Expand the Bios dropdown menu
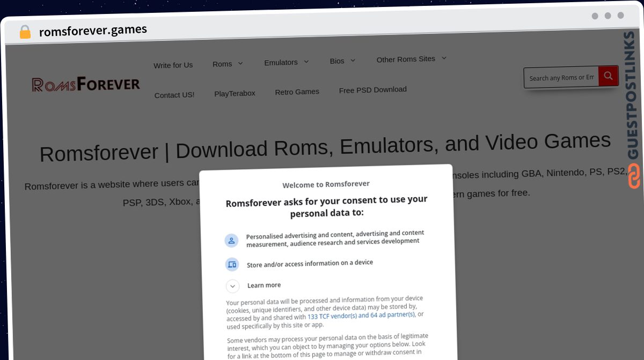 [x=343, y=61]
